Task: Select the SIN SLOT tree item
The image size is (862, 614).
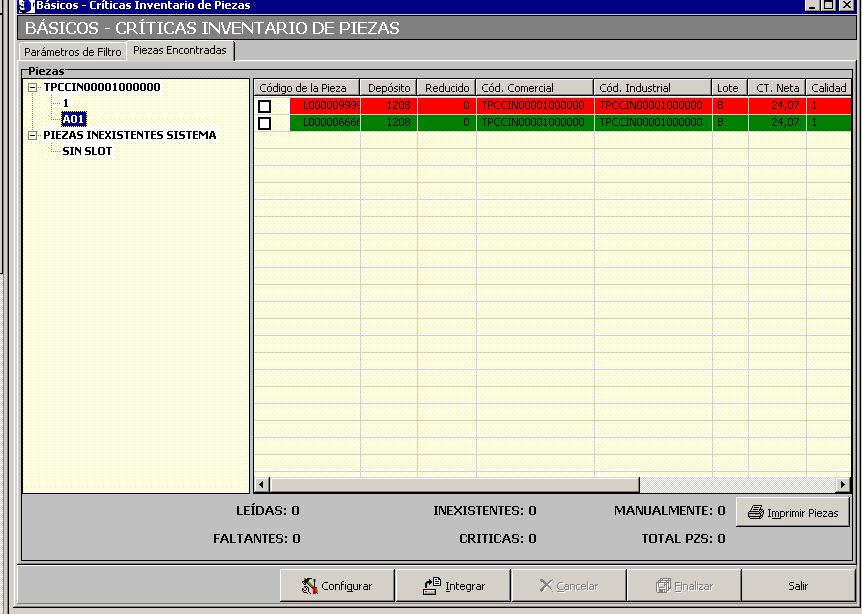Action: pos(87,151)
